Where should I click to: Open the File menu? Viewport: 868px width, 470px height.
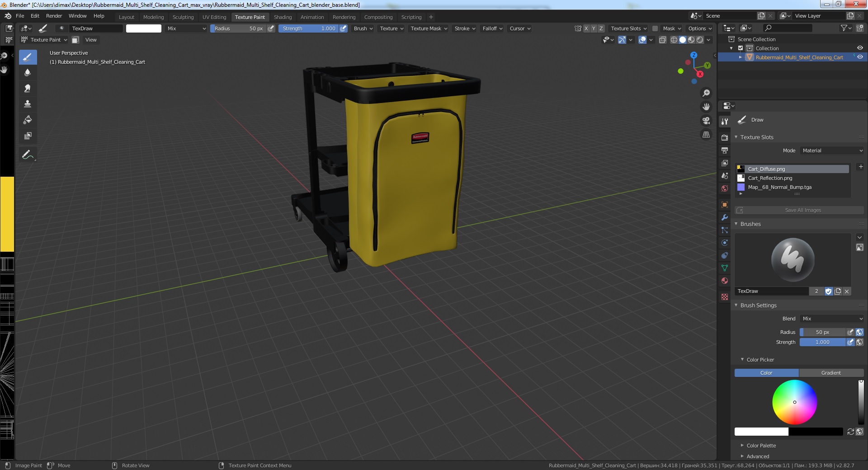[x=20, y=16]
